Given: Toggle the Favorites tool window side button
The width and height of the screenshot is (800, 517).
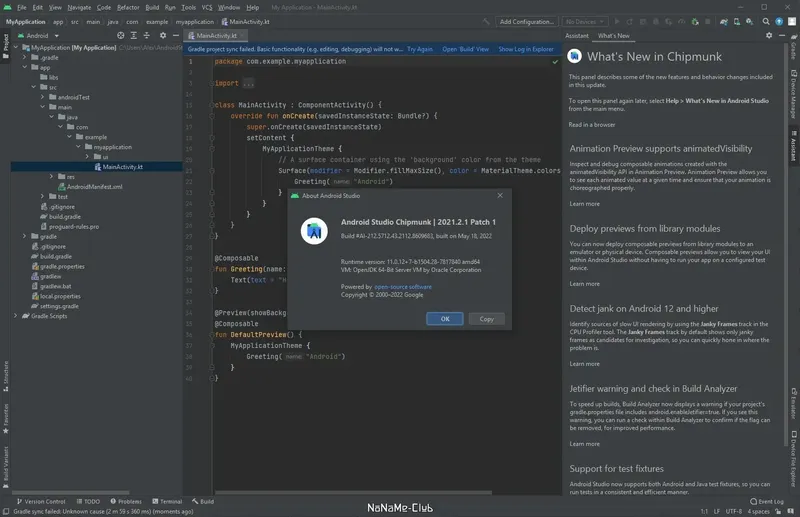Looking at the screenshot, I should pyautogui.click(x=6, y=418).
